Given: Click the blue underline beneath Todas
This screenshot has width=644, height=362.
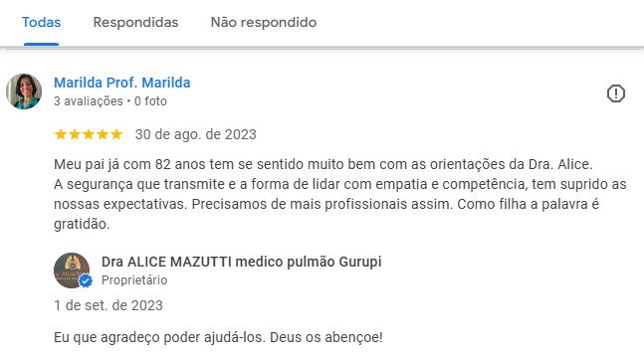Looking at the screenshot, I should [x=41, y=44].
